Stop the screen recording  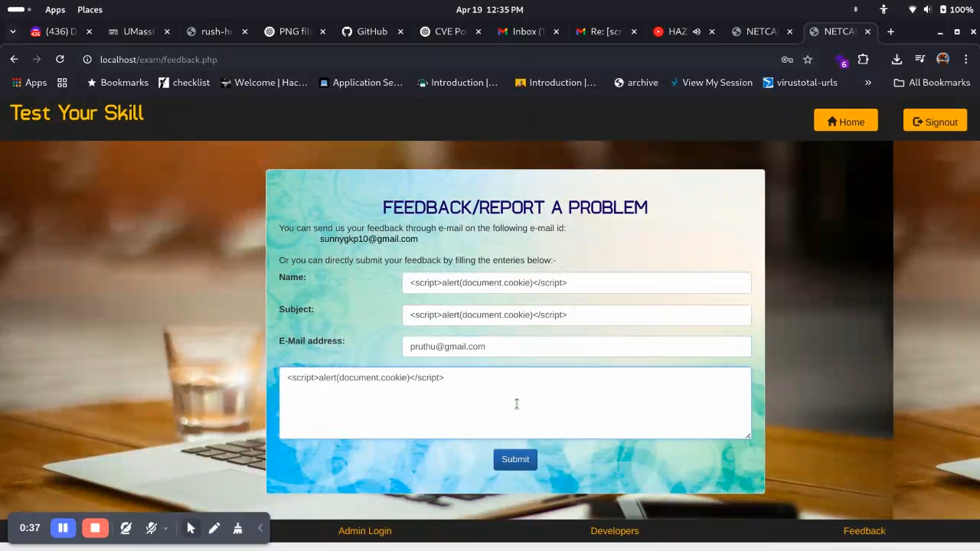pyautogui.click(x=95, y=528)
